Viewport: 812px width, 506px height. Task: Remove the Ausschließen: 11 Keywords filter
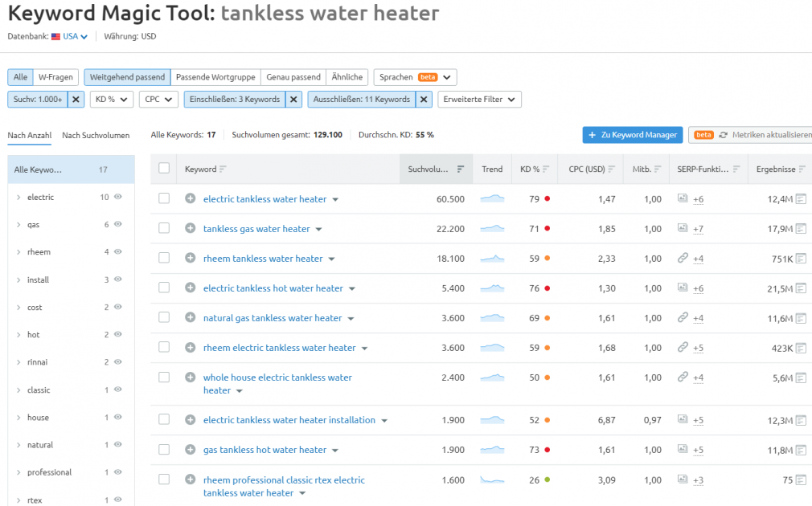[424, 100]
